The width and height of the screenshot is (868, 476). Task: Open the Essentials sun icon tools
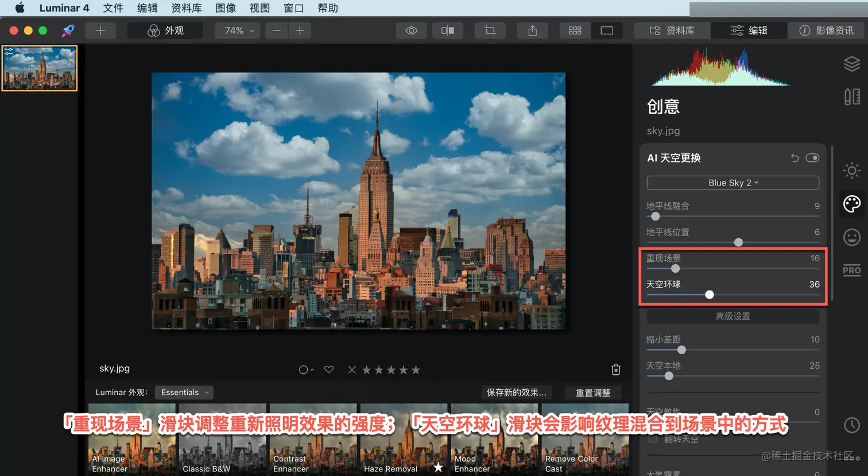[x=852, y=171]
